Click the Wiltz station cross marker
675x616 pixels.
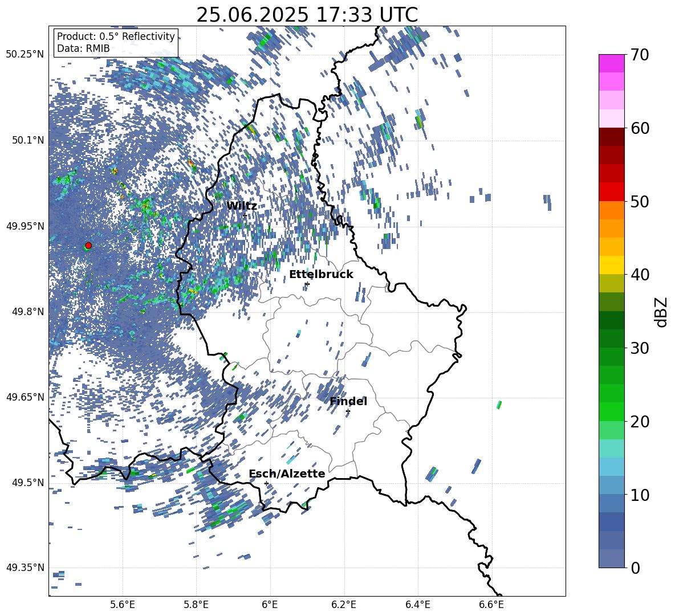[245, 215]
